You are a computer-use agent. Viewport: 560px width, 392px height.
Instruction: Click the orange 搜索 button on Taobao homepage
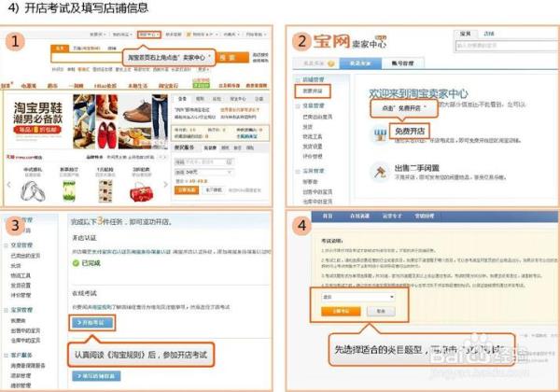pos(231,58)
